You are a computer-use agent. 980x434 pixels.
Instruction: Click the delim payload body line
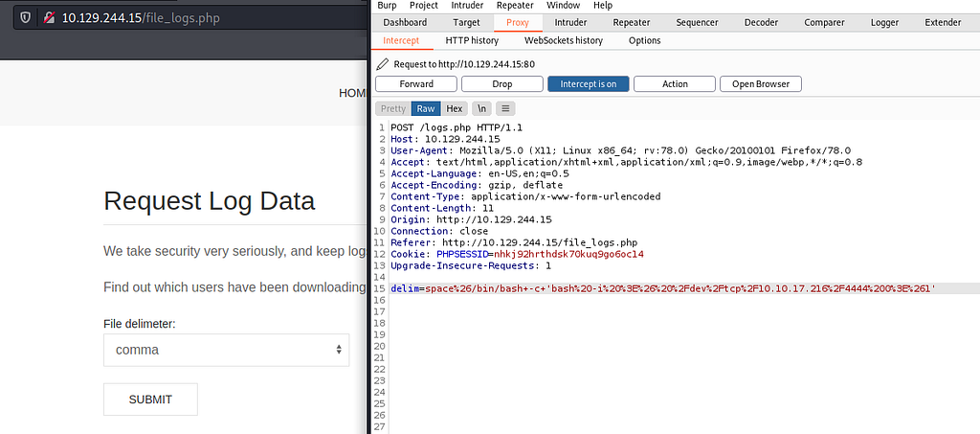tap(663, 288)
